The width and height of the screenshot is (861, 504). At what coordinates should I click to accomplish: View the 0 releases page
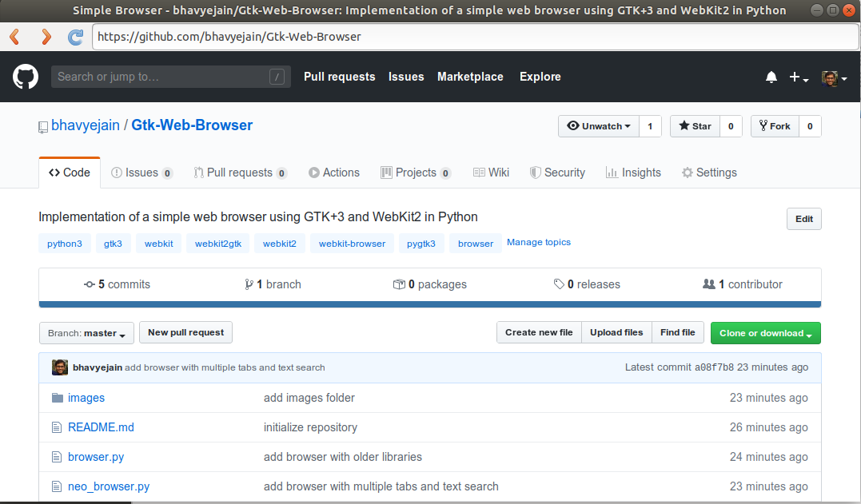click(x=587, y=284)
